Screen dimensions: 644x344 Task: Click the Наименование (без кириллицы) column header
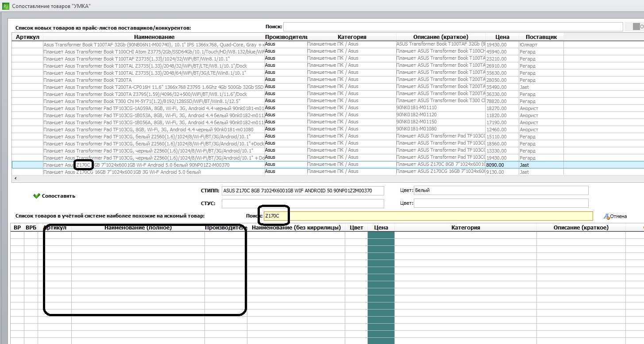[x=297, y=228]
